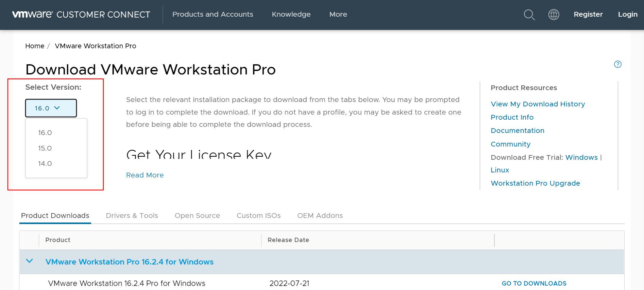The width and height of the screenshot is (644, 290).
Task: Open the Documentation link
Action: (x=518, y=131)
